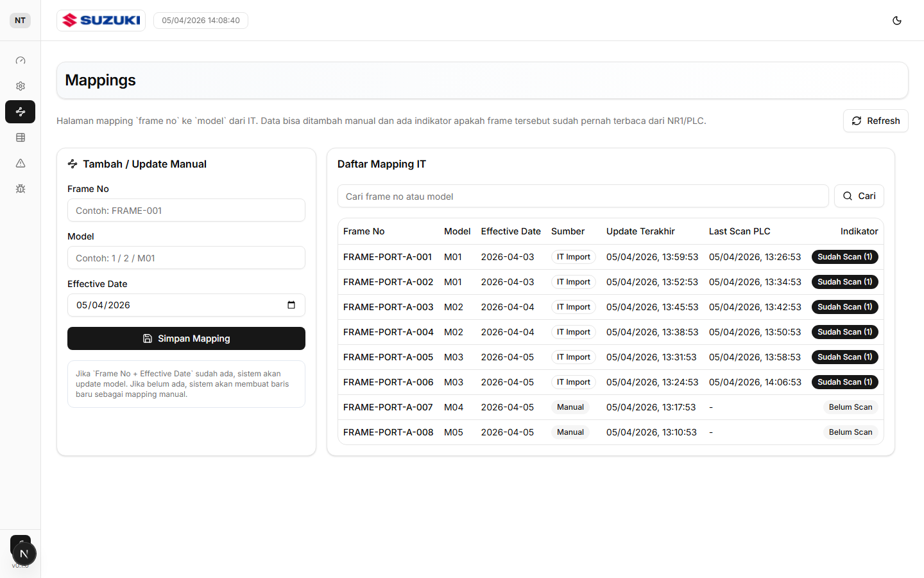Open the settings gear sidebar icon
This screenshot has width=924, height=578.
(x=21, y=86)
